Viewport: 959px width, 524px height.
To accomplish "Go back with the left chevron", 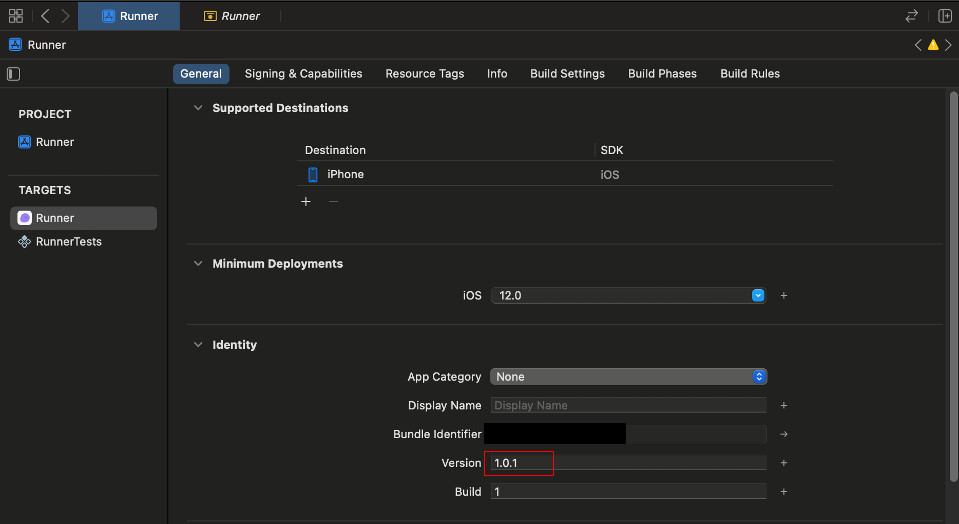I will point(45,16).
